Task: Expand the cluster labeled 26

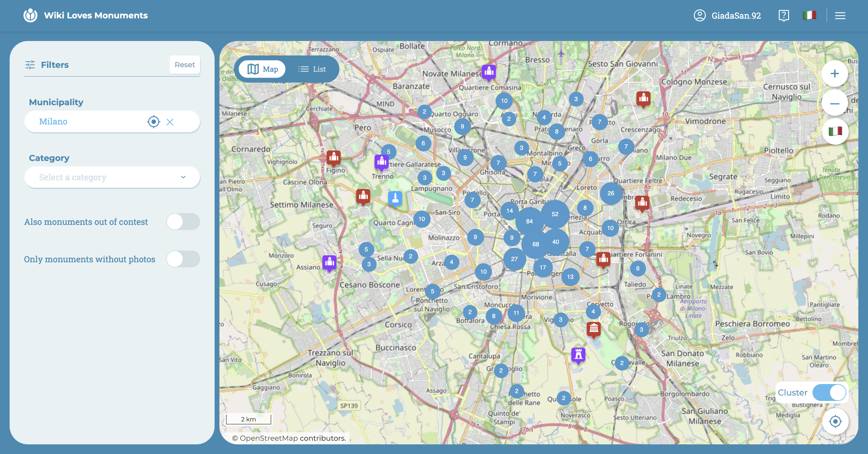Action: pos(611,194)
